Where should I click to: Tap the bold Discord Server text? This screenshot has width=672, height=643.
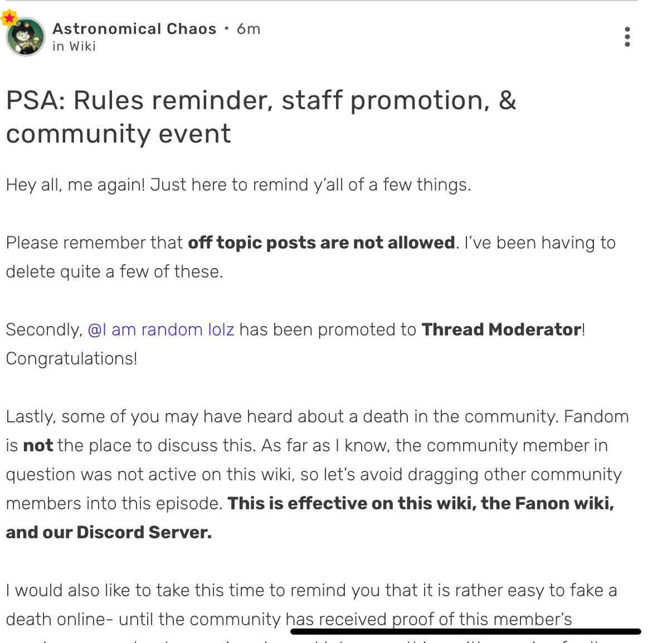pos(144,532)
